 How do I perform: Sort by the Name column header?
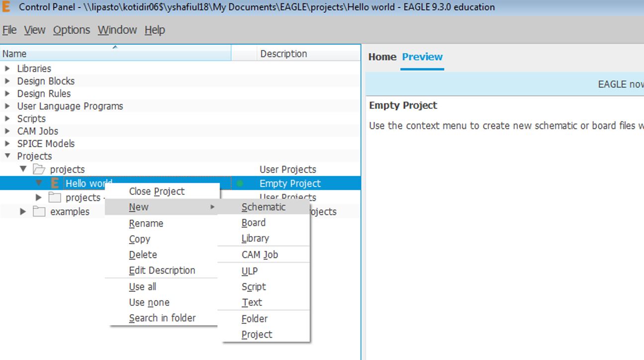116,53
